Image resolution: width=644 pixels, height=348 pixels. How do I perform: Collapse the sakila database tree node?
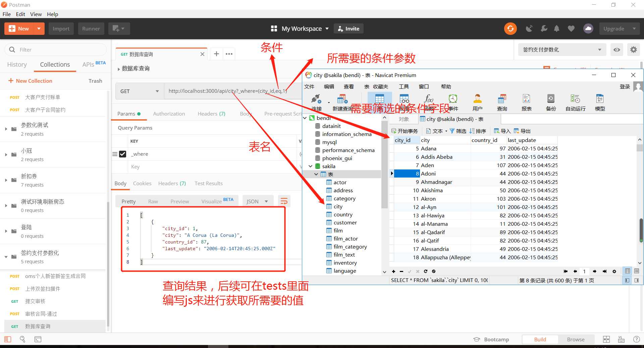tap(311, 166)
